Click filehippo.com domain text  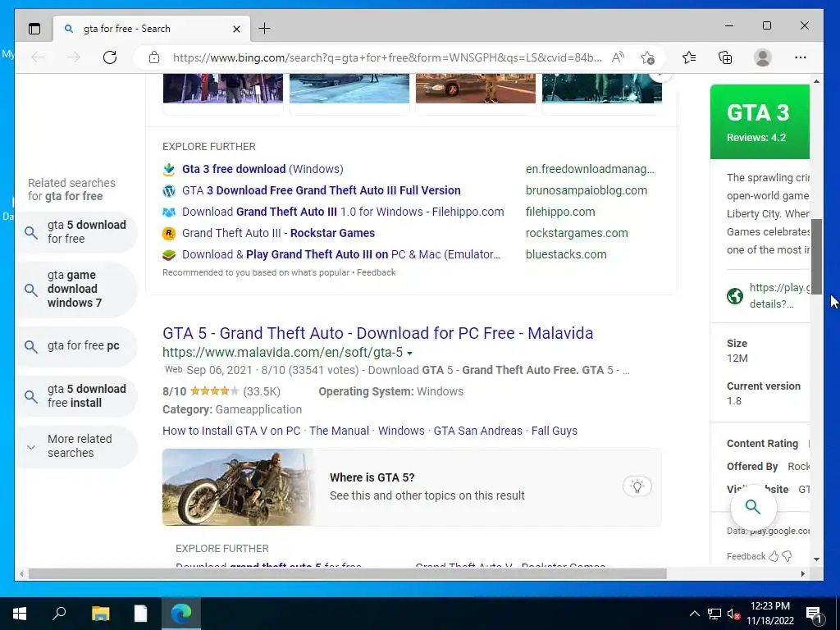point(560,212)
